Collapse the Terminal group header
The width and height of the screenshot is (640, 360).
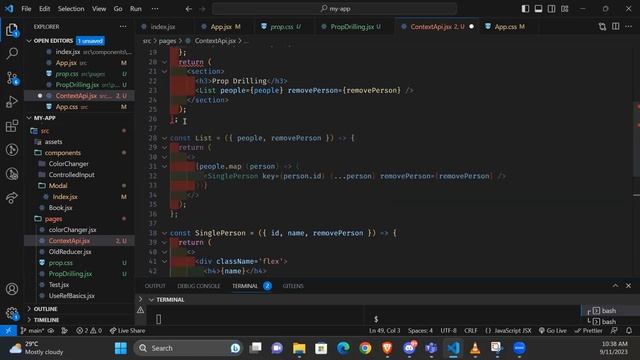(151, 300)
